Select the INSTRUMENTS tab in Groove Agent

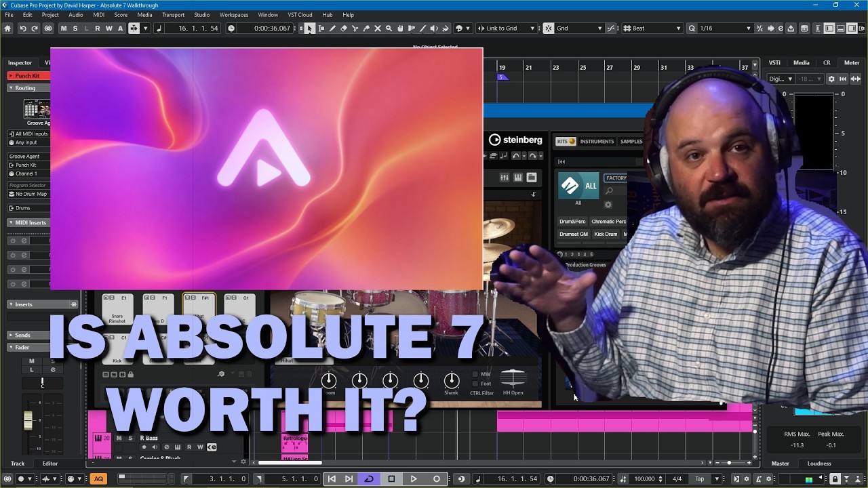coord(597,141)
